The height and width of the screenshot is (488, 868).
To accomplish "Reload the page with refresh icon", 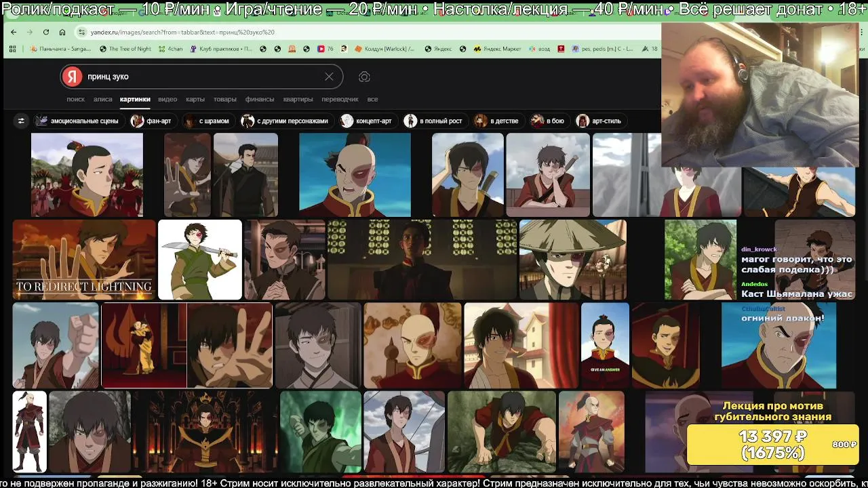I will point(45,32).
